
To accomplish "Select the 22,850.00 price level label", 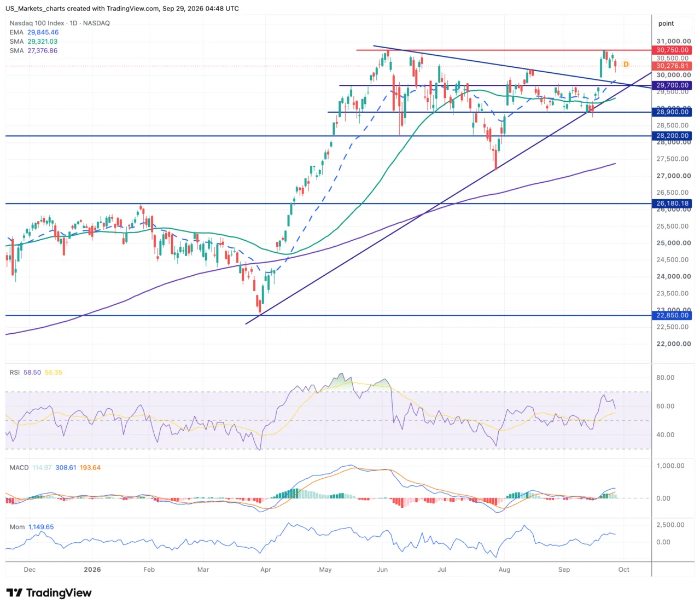I will (x=673, y=315).
